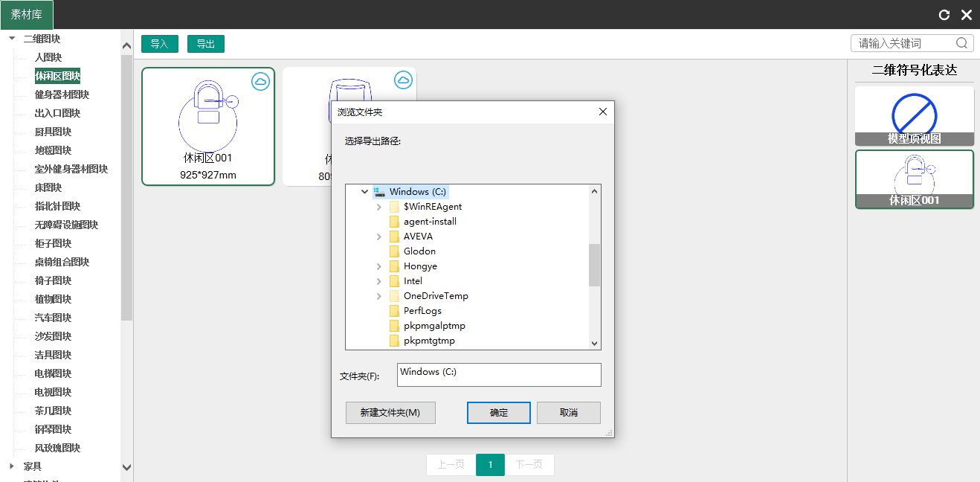The width and height of the screenshot is (980, 482).
Task: Select the pkpmtgtmp folder
Action: click(x=429, y=341)
